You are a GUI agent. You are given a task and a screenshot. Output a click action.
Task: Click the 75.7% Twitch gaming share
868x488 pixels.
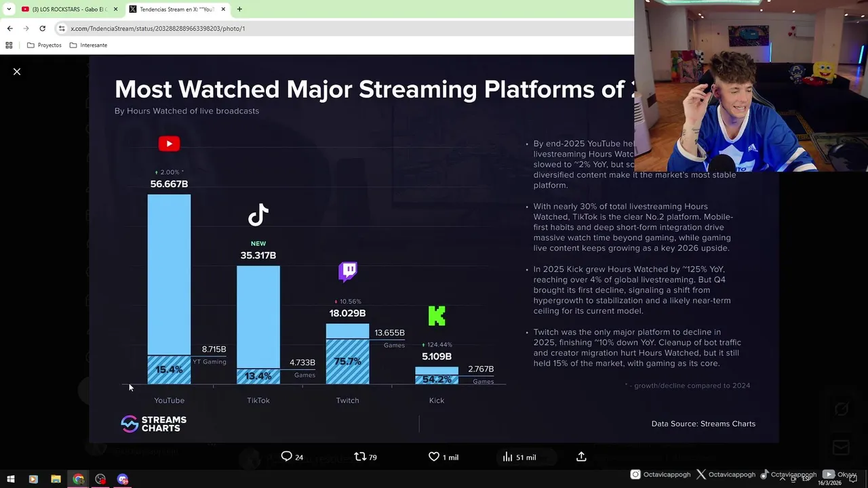click(x=348, y=362)
